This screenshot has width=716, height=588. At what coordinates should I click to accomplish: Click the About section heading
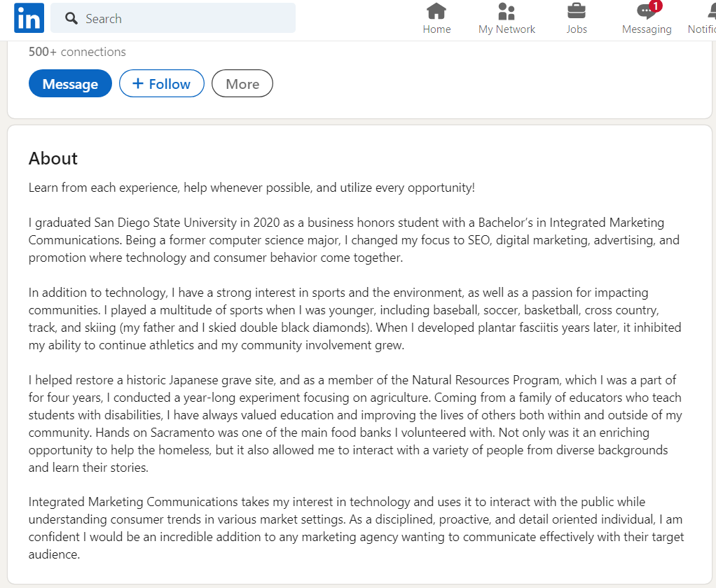tap(53, 159)
